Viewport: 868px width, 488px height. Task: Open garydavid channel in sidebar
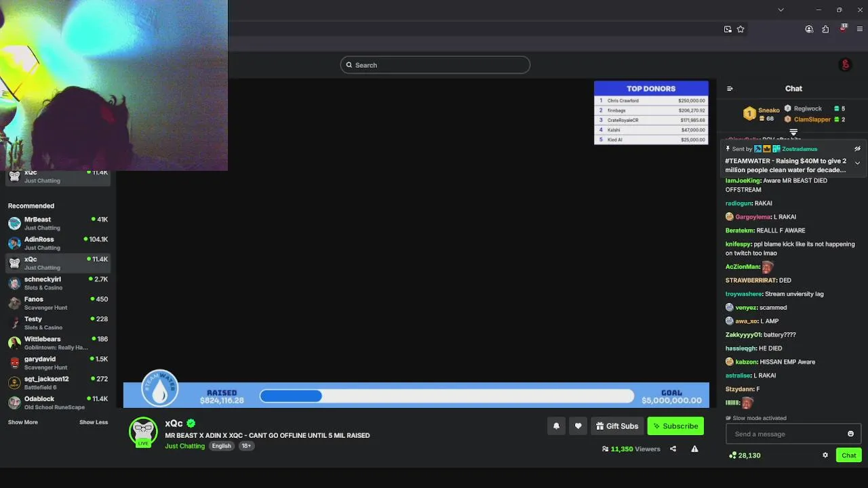coord(58,363)
